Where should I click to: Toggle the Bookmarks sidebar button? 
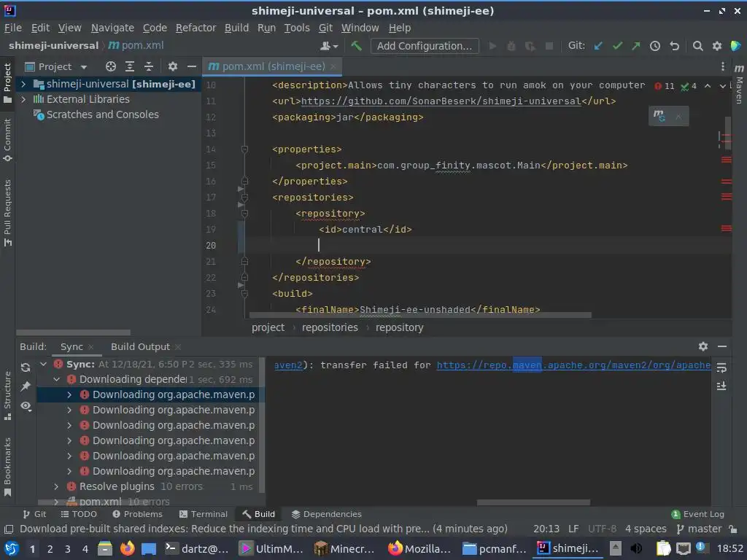tap(7, 466)
